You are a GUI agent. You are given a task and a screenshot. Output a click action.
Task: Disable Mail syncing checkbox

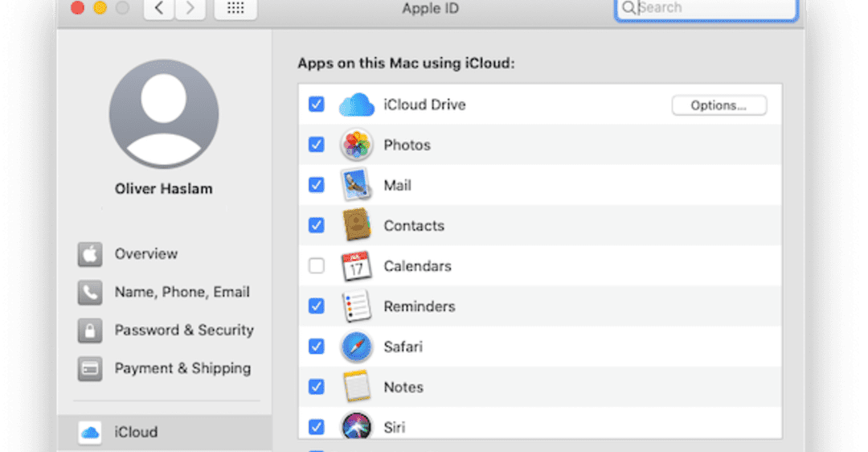[x=316, y=185]
